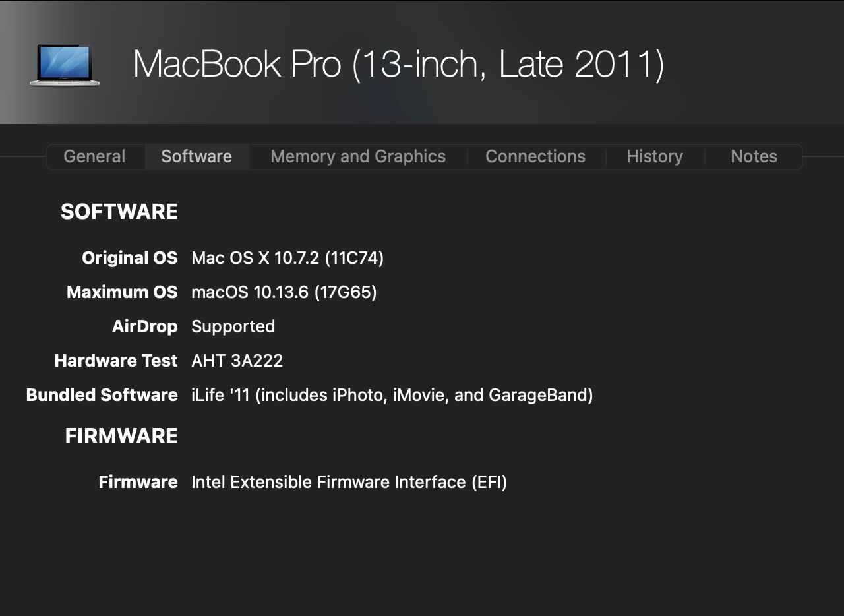
Task: Select the AHT 3A222 value
Action: (237, 361)
